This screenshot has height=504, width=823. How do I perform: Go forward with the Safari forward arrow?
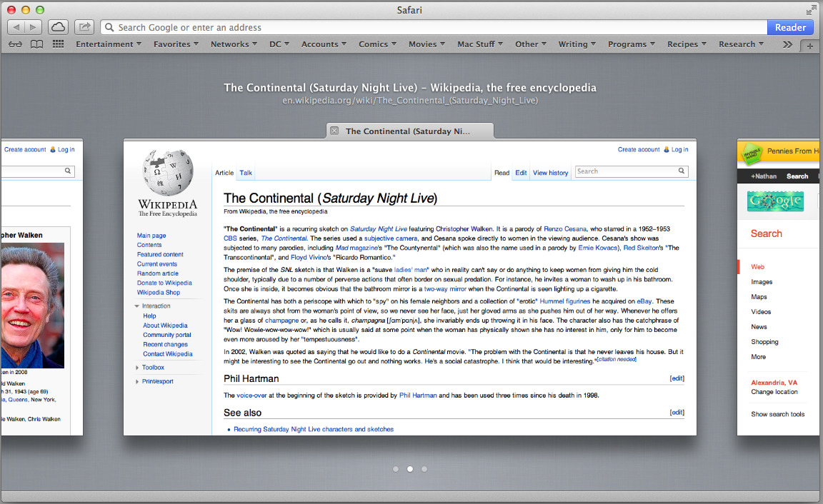tap(33, 27)
